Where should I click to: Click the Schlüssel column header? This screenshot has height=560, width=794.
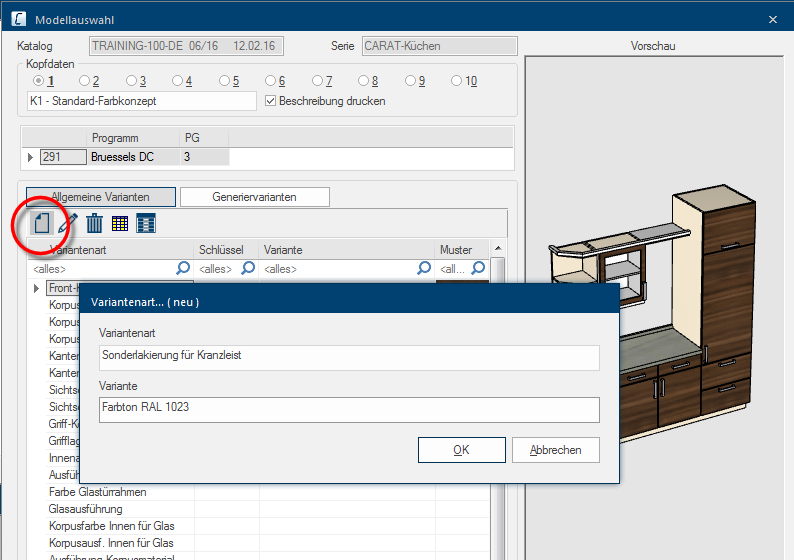click(x=226, y=250)
